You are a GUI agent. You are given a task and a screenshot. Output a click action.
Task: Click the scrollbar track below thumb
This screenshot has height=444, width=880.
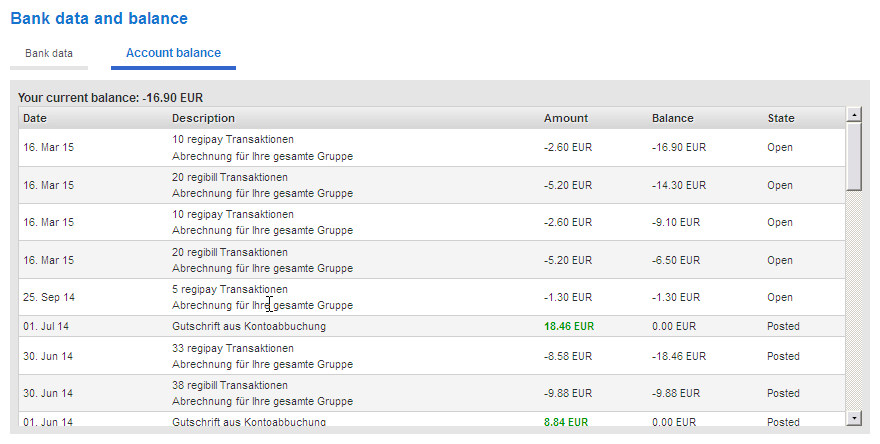click(854, 300)
